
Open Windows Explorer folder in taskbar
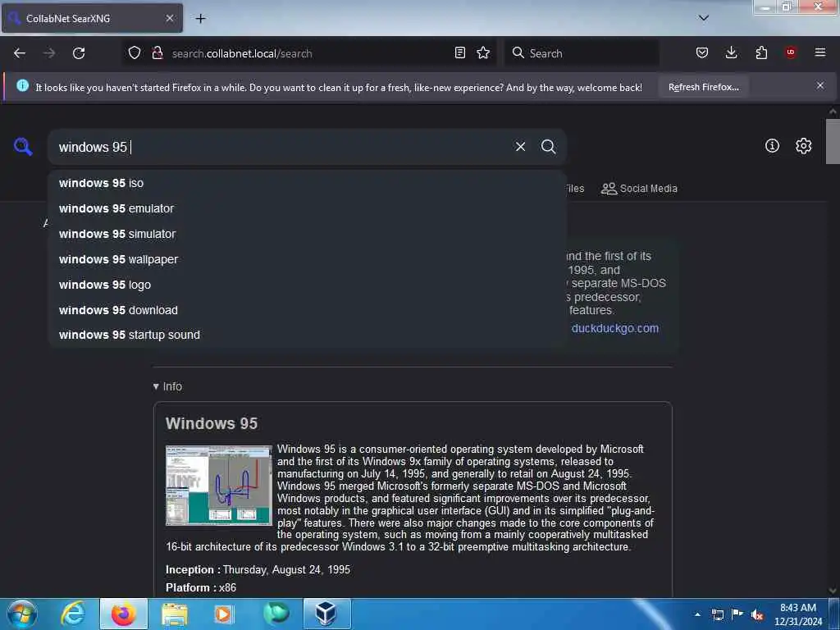coord(175,614)
